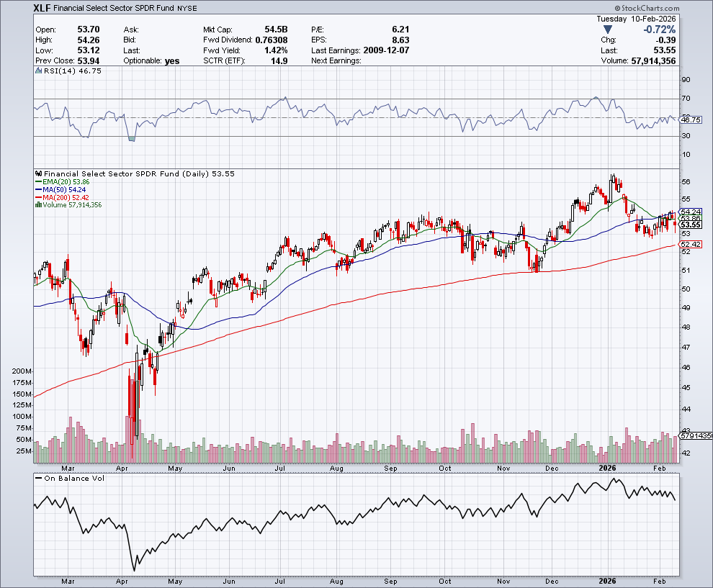Click the header Last value 53.55
The image size is (713, 588).
click(665, 50)
